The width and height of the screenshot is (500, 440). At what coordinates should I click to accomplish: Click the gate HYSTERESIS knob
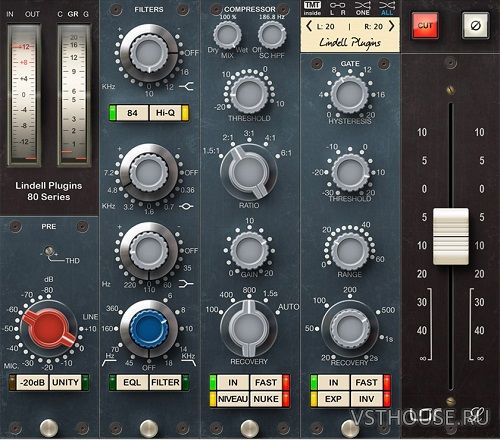350,94
